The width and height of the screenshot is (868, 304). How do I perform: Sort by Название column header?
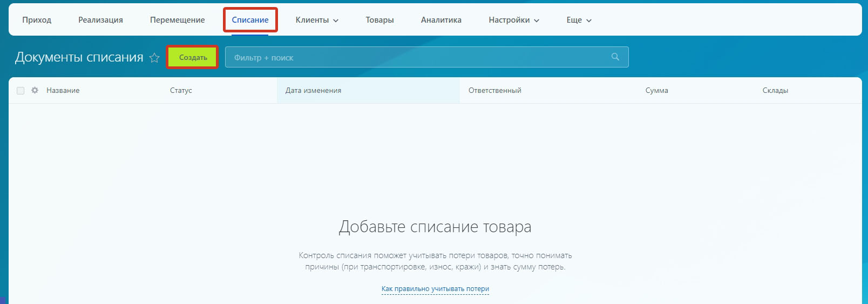pyautogui.click(x=63, y=91)
